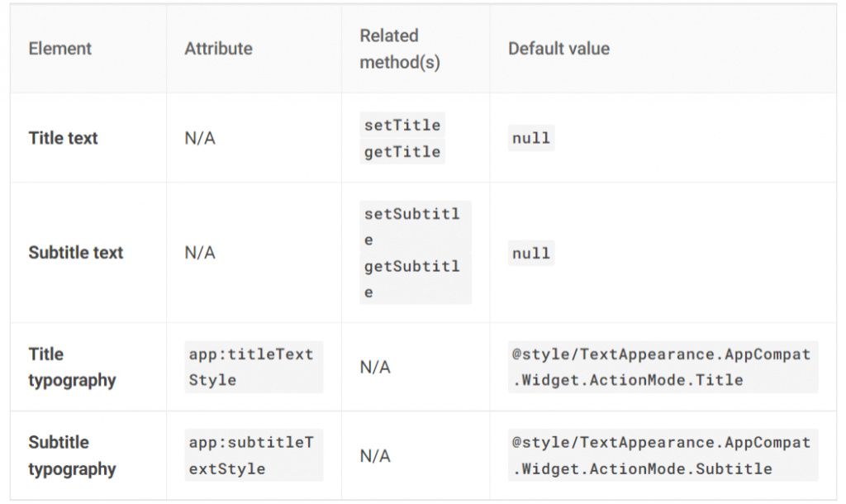Click the setTitle method code
The height and width of the screenshot is (504, 846).
tap(402, 125)
